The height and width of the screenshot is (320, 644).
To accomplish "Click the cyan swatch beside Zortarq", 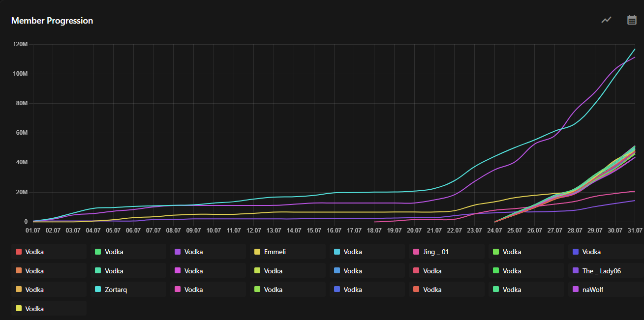I will (98, 290).
